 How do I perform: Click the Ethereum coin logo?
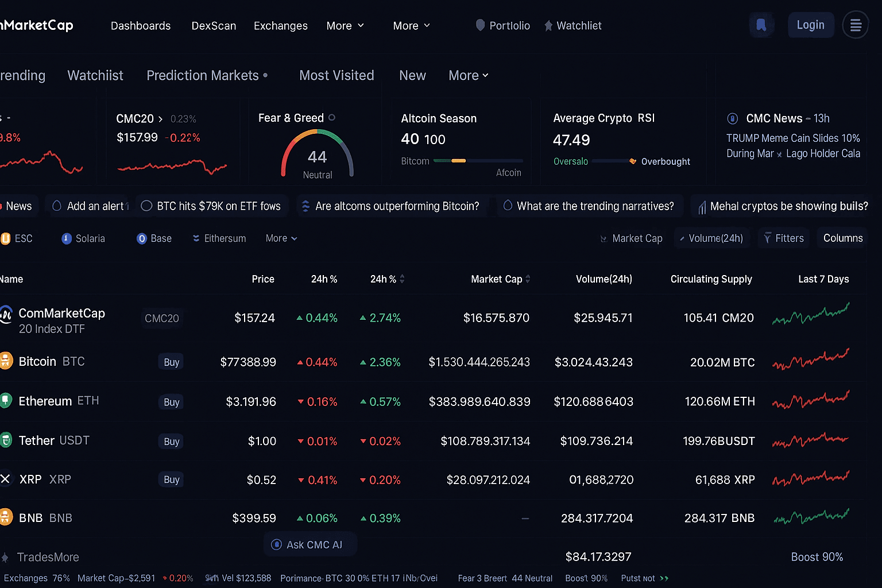pyautogui.click(x=6, y=400)
